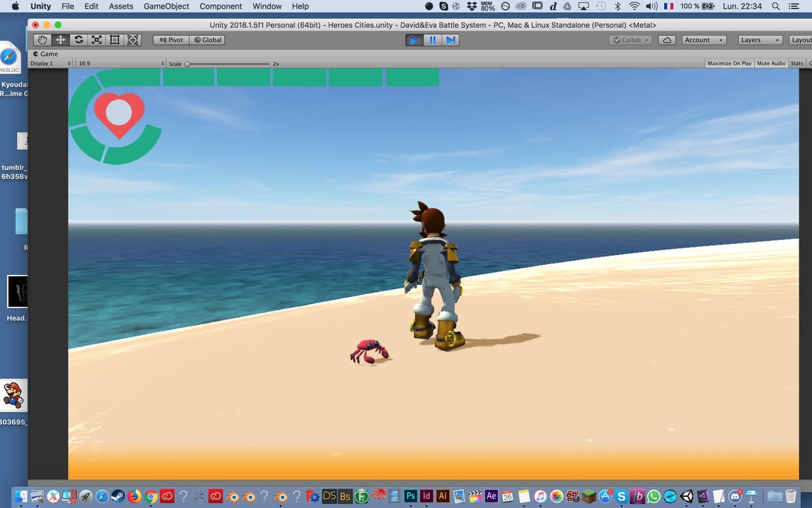
Task: Click the menu bar clock Lun. 22:34
Action: pyautogui.click(x=742, y=6)
